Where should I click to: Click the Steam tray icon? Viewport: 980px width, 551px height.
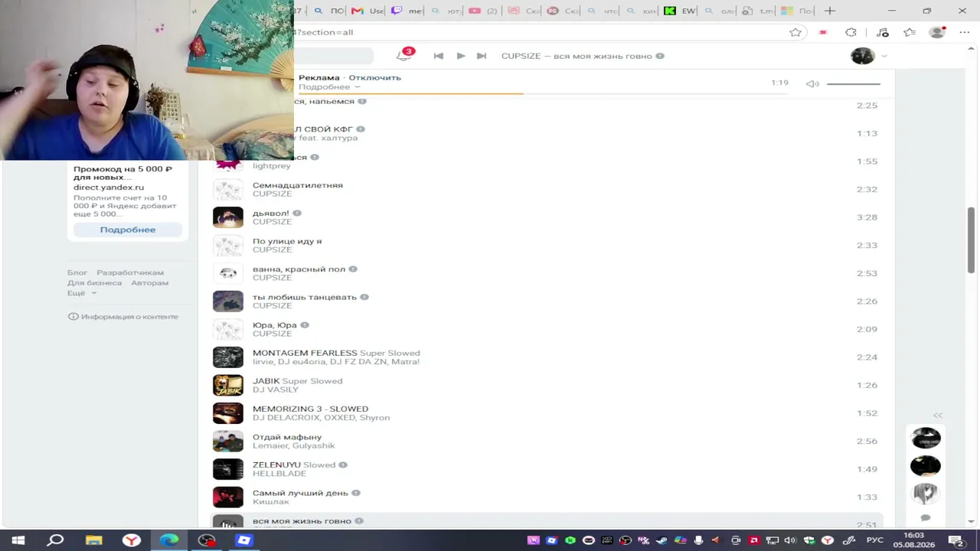[662, 541]
